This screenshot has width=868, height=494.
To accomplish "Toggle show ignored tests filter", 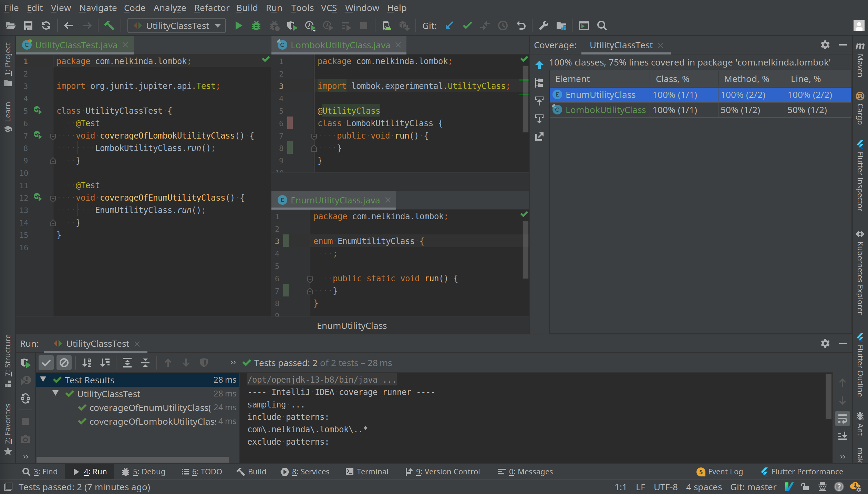I will (x=64, y=363).
